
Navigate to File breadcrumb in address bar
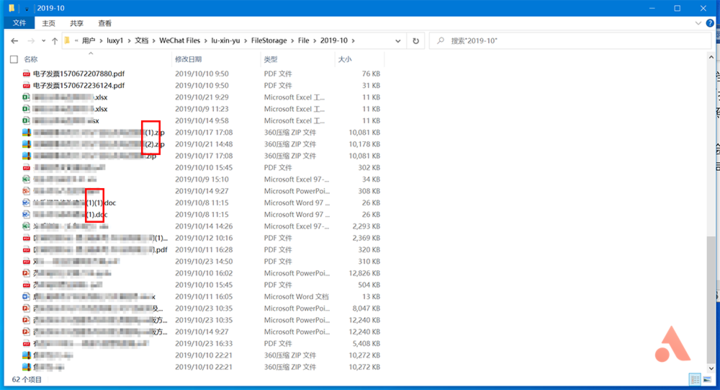coord(304,40)
